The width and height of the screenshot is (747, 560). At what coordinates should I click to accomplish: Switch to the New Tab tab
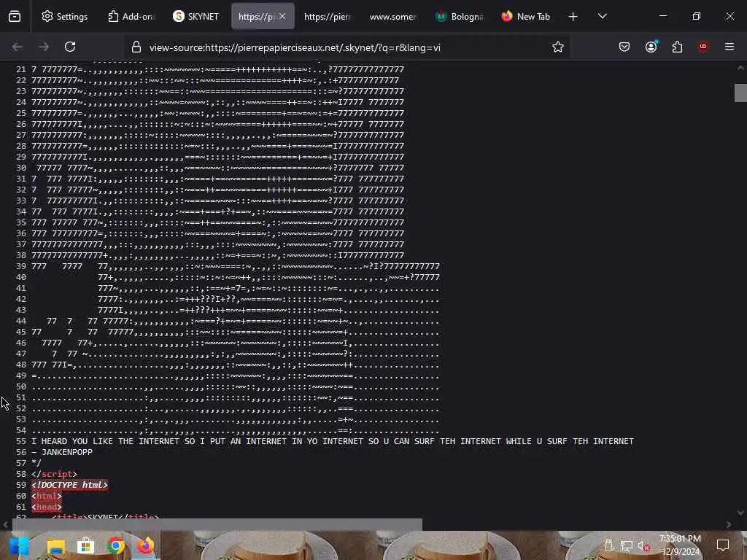point(526,17)
